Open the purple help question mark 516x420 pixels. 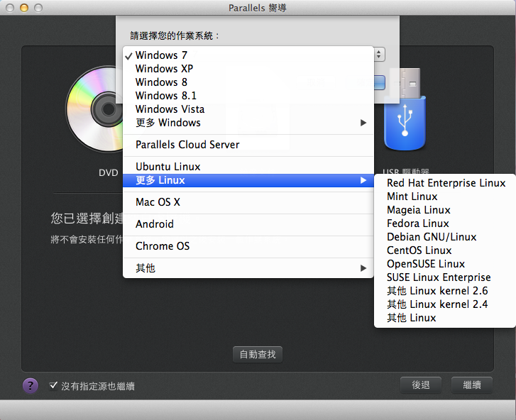click(x=31, y=385)
